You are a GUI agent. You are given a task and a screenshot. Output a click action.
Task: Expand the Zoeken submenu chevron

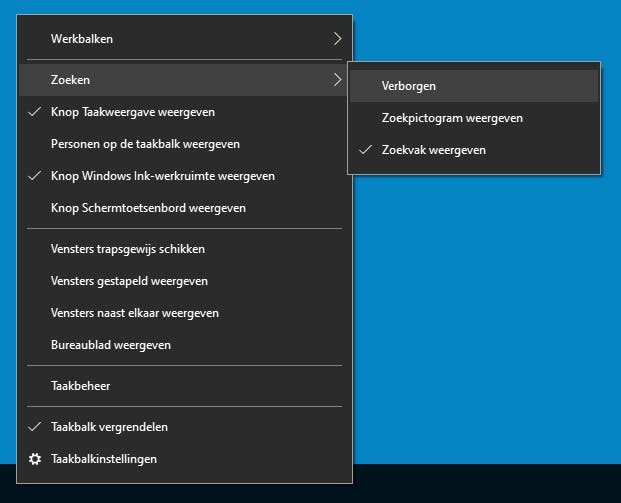[x=337, y=80]
